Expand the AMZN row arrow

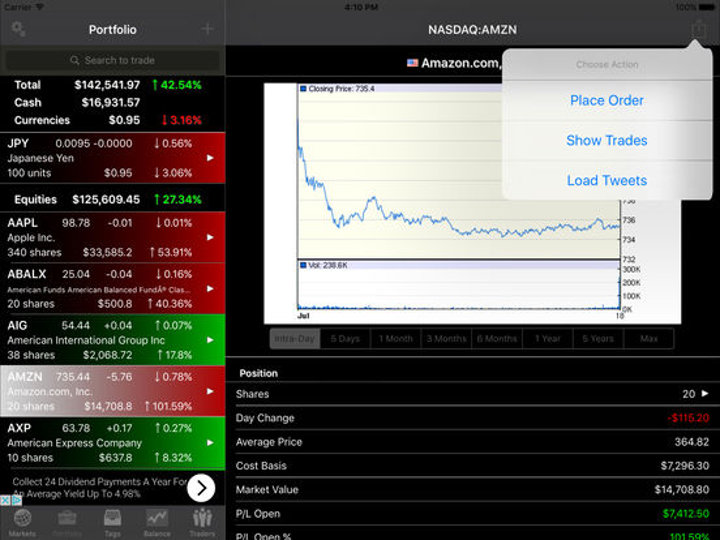[x=210, y=392]
